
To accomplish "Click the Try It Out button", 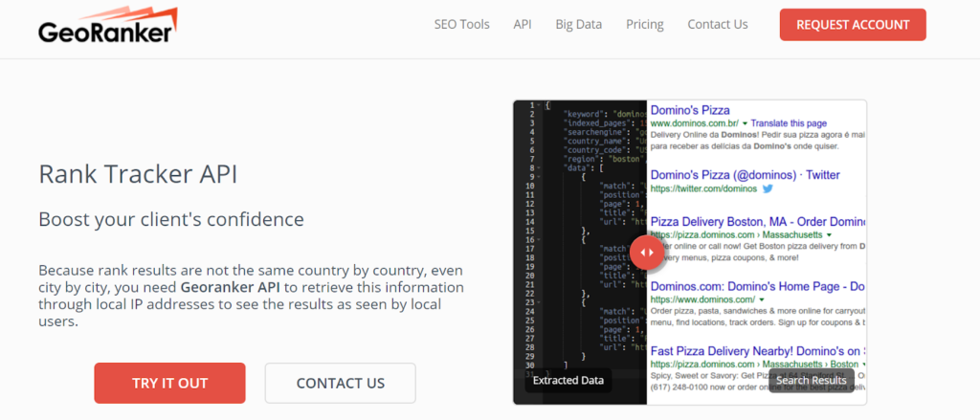I will (170, 383).
